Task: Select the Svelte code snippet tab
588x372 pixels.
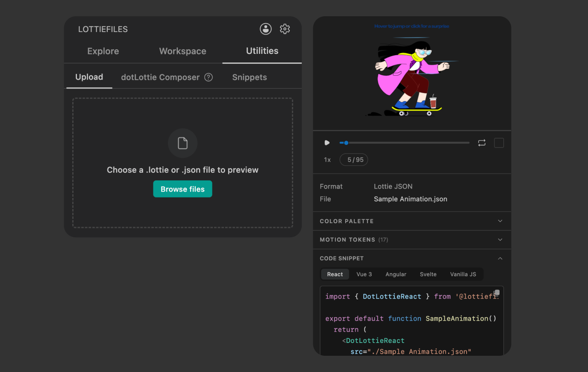Action: click(428, 275)
